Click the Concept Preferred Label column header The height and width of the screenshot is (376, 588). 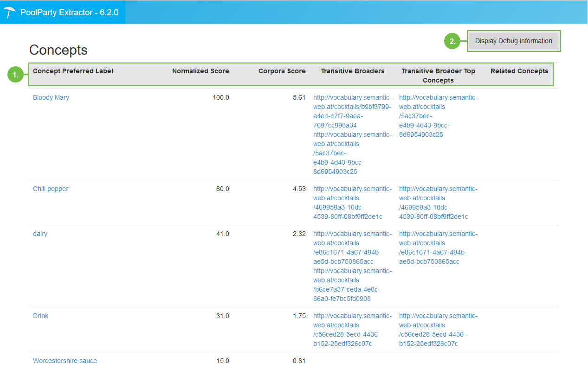tap(73, 71)
